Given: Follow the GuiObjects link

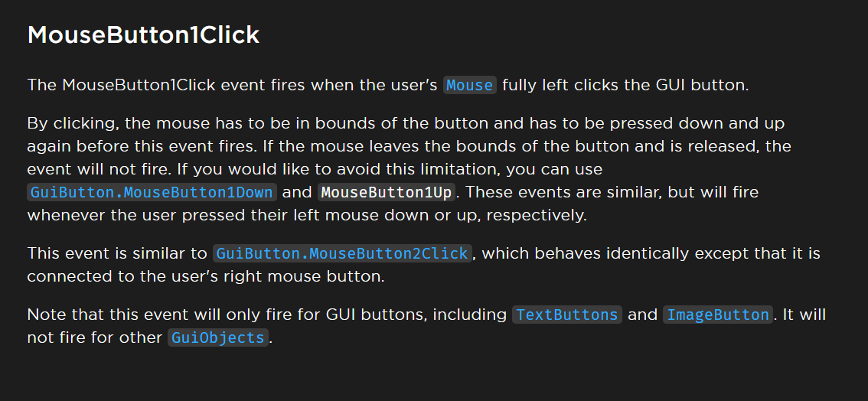Looking at the screenshot, I should [x=218, y=337].
